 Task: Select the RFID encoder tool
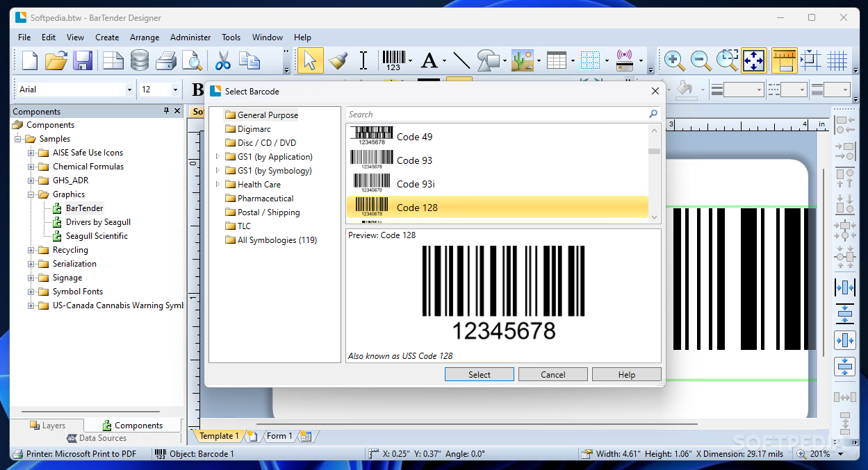pyautogui.click(x=624, y=61)
